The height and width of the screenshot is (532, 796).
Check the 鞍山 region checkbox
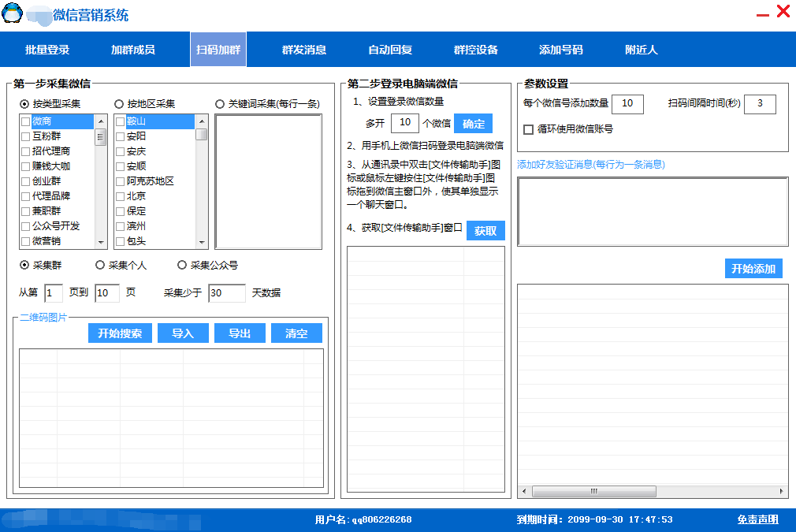point(121,122)
